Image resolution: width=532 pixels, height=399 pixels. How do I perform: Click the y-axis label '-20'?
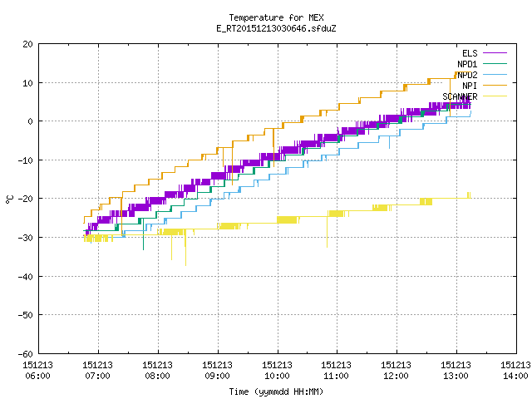[x=26, y=199]
